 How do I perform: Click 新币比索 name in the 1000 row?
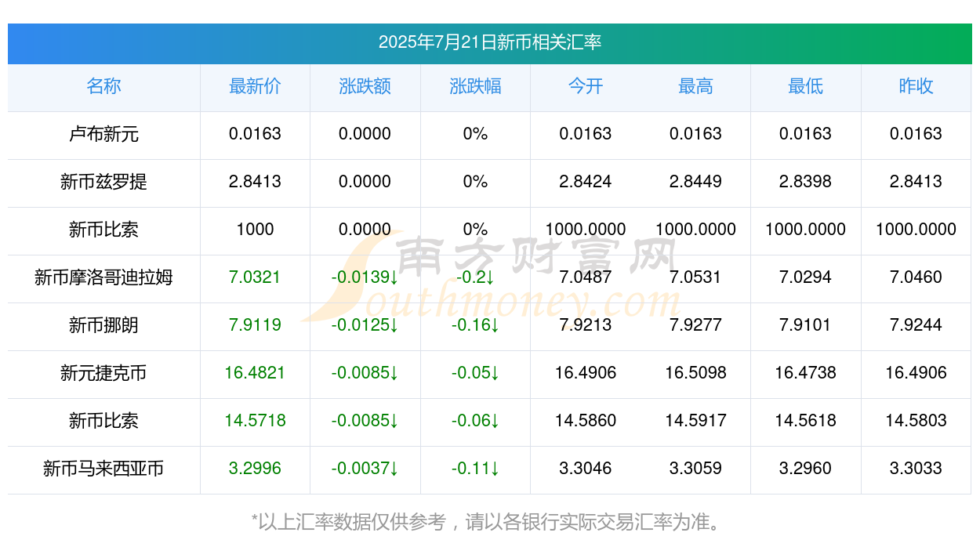point(103,230)
